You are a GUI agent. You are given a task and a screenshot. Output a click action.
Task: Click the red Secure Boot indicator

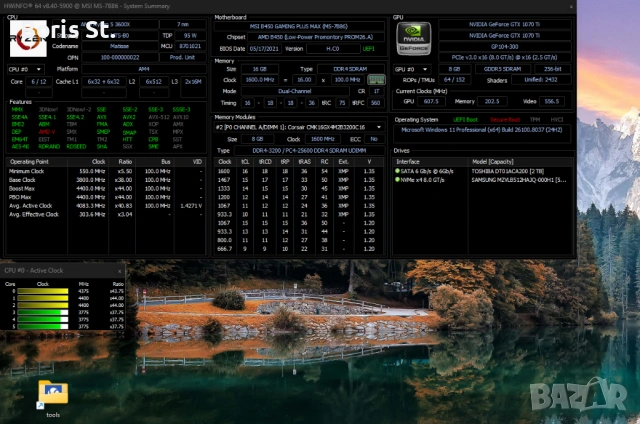pos(505,120)
